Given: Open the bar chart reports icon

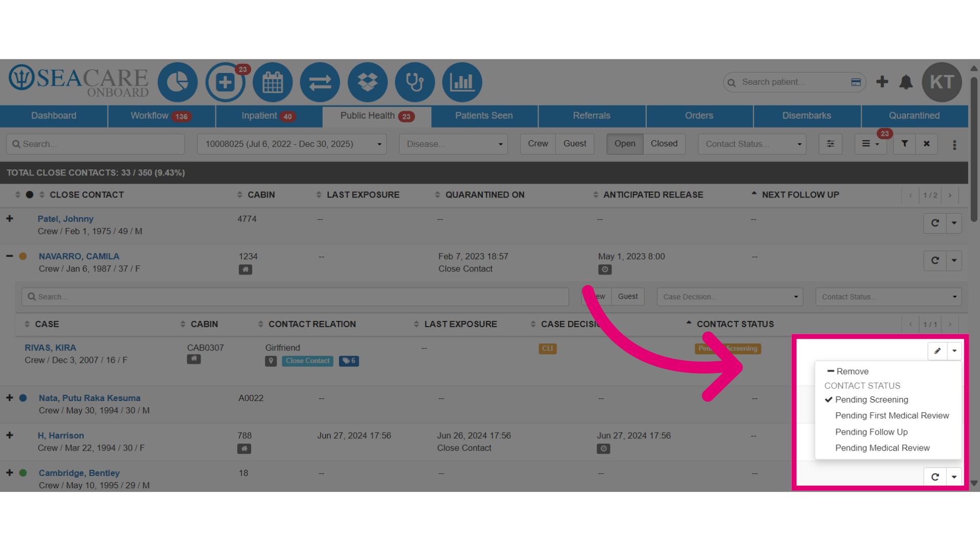Looking at the screenshot, I should point(462,82).
